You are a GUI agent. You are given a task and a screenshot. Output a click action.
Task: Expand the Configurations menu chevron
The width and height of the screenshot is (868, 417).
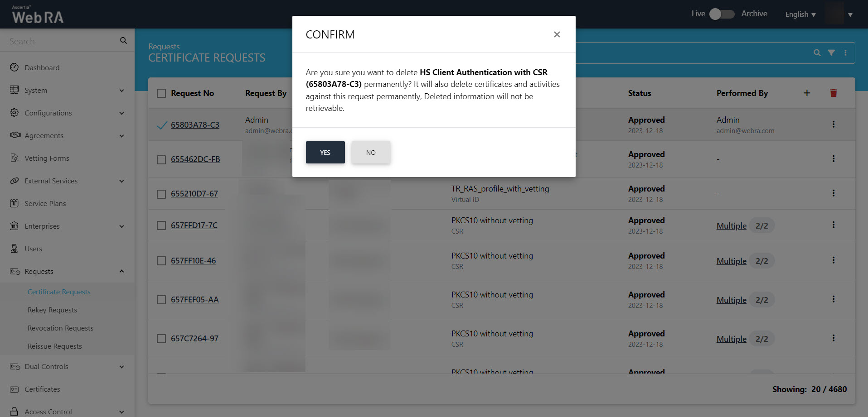coord(121,113)
